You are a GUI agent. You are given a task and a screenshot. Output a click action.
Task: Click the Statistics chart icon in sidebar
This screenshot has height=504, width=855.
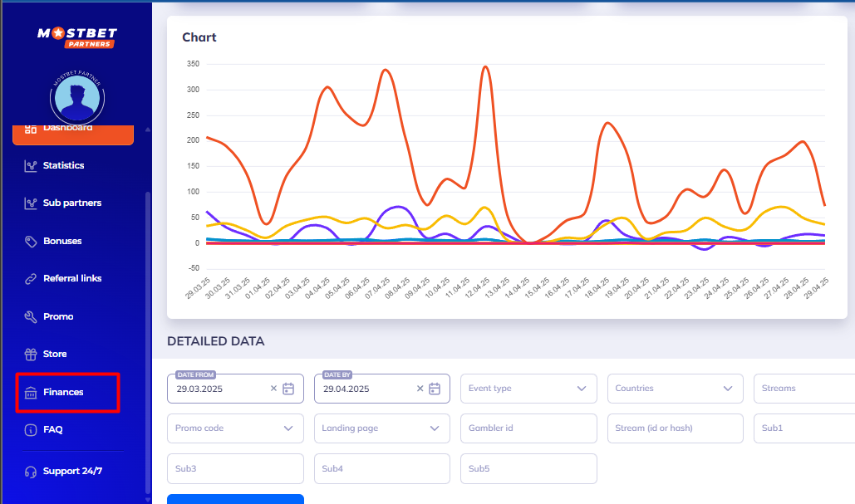[x=31, y=166]
